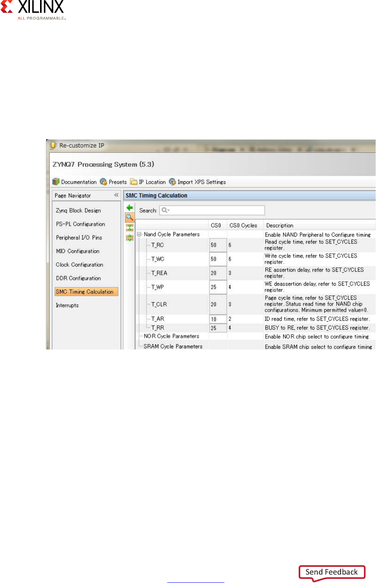Open Documentation from the toolbar
392x587 pixels.
coord(75,182)
